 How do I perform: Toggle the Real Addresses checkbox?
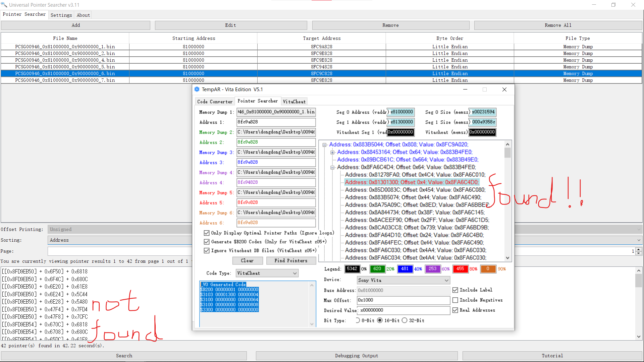[455, 310]
